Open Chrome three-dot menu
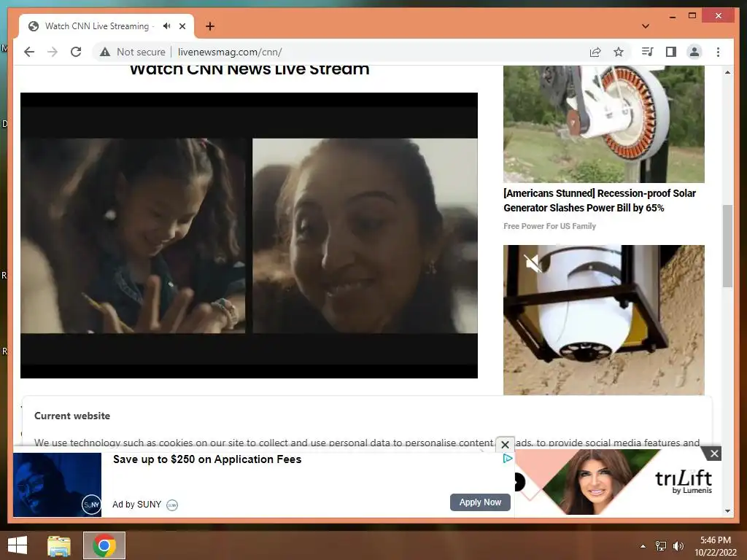This screenshot has width=747, height=560. point(718,52)
